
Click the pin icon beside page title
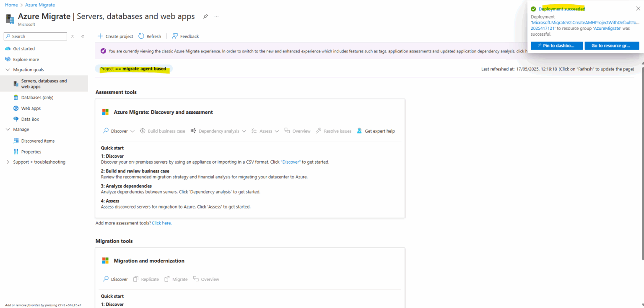pyautogui.click(x=205, y=16)
